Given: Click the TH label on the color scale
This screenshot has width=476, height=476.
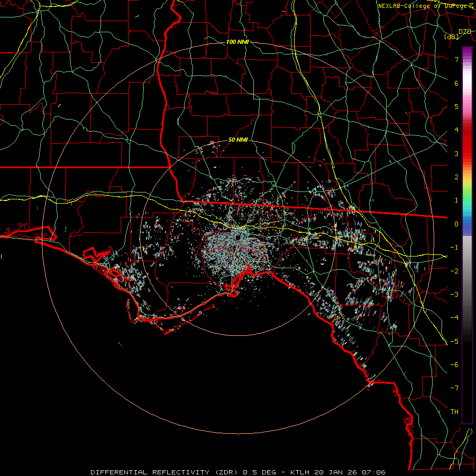Looking at the screenshot, I should (x=454, y=411).
